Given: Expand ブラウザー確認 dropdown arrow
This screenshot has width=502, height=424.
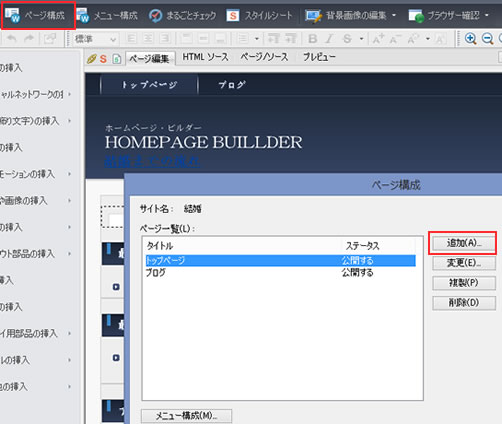Looking at the screenshot, I should click(487, 15).
